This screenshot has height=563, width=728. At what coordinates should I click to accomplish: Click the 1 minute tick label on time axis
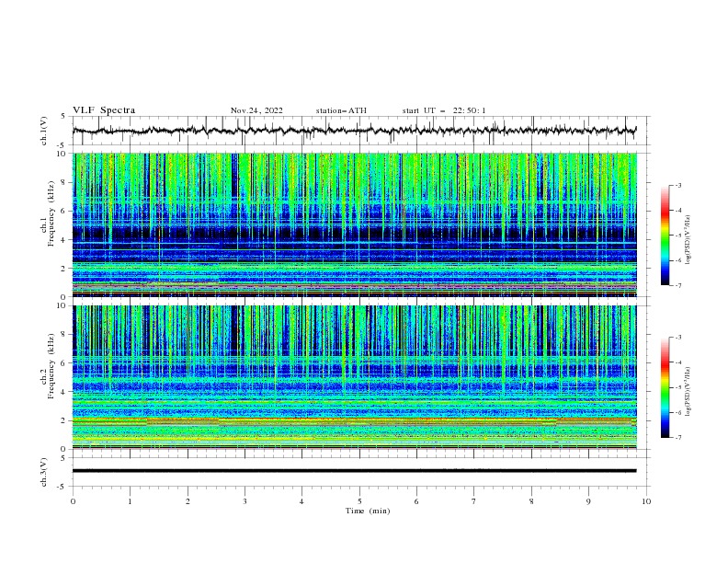tap(130, 501)
